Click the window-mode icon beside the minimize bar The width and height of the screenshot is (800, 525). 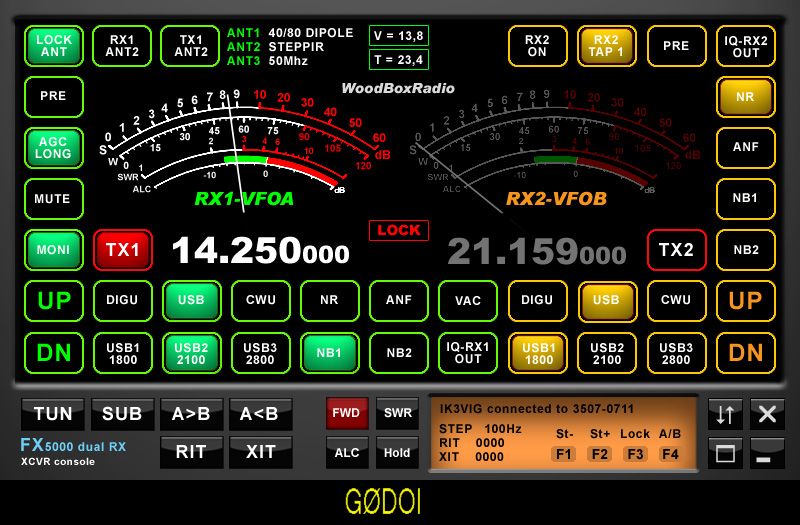[x=725, y=453]
